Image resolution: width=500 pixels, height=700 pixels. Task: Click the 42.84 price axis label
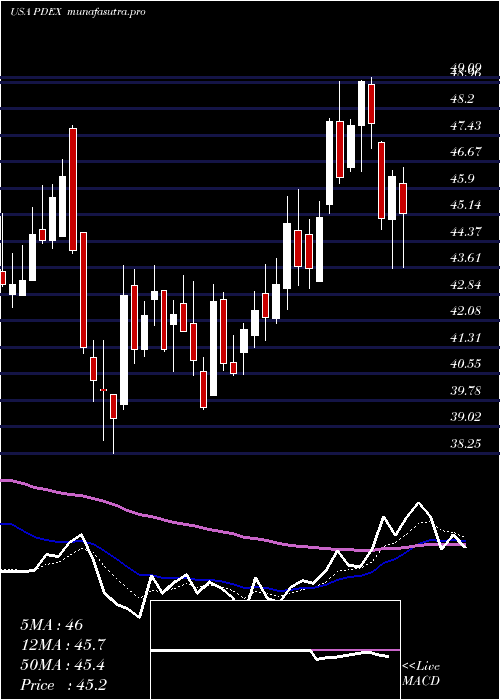pyautogui.click(x=466, y=284)
